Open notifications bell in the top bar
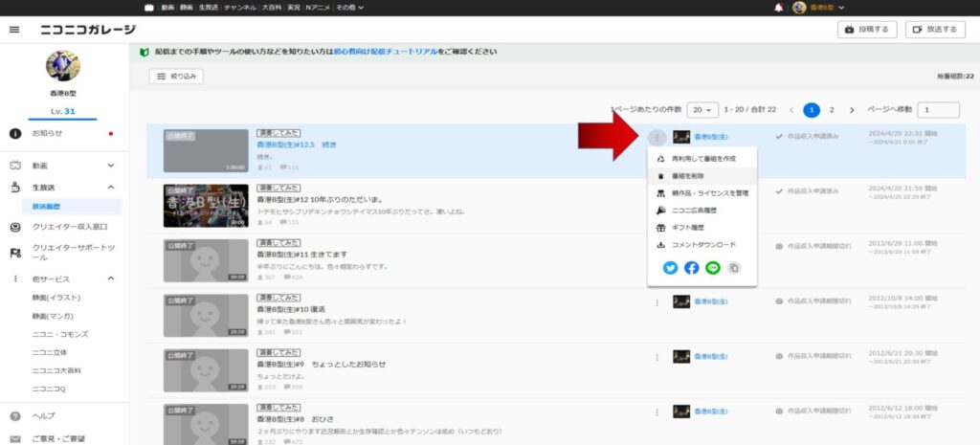The width and height of the screenshot is (980, 445). pos(779,8)
